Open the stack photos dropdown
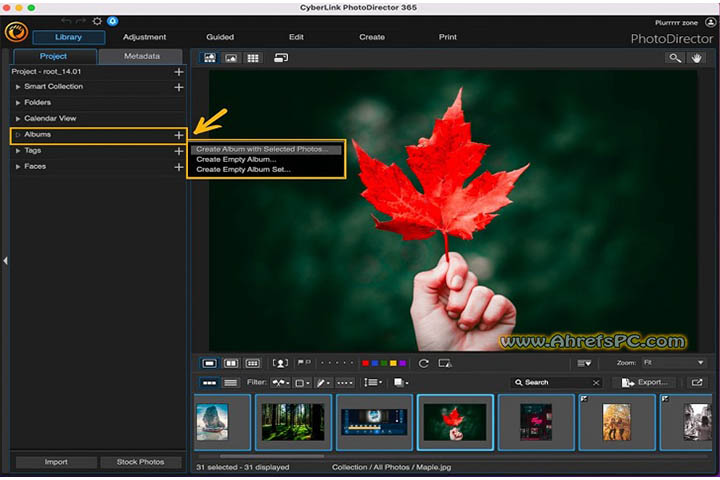 pos(401,383)
